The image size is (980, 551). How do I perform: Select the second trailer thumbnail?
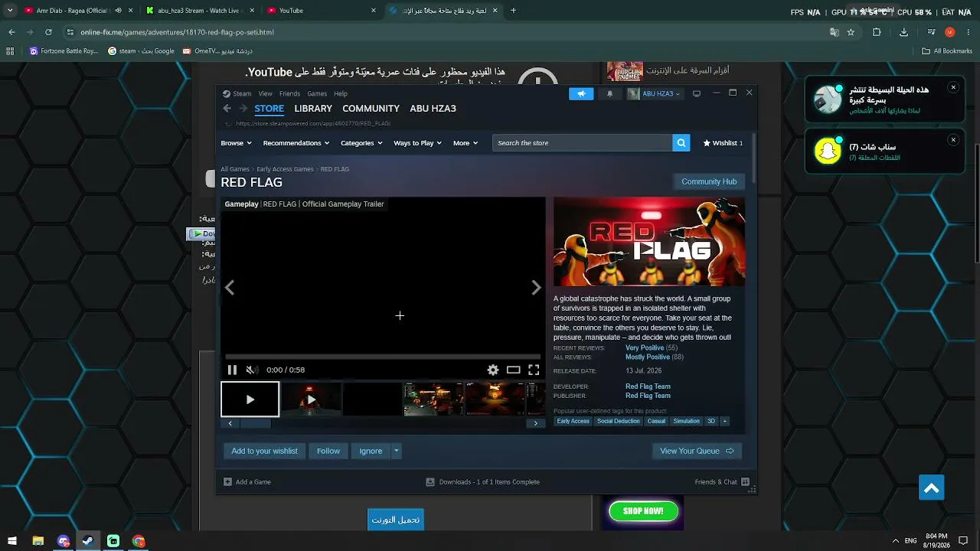point(311,399)
